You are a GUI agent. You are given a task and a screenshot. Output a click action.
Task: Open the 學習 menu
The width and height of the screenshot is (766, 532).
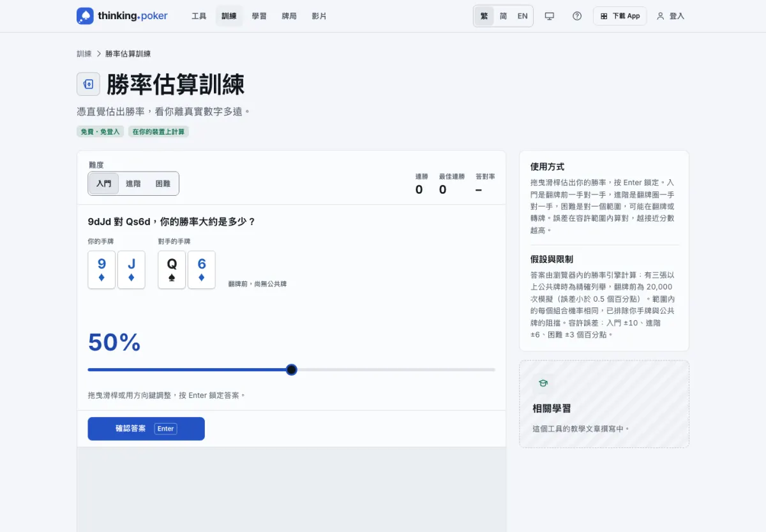[259, 16]
